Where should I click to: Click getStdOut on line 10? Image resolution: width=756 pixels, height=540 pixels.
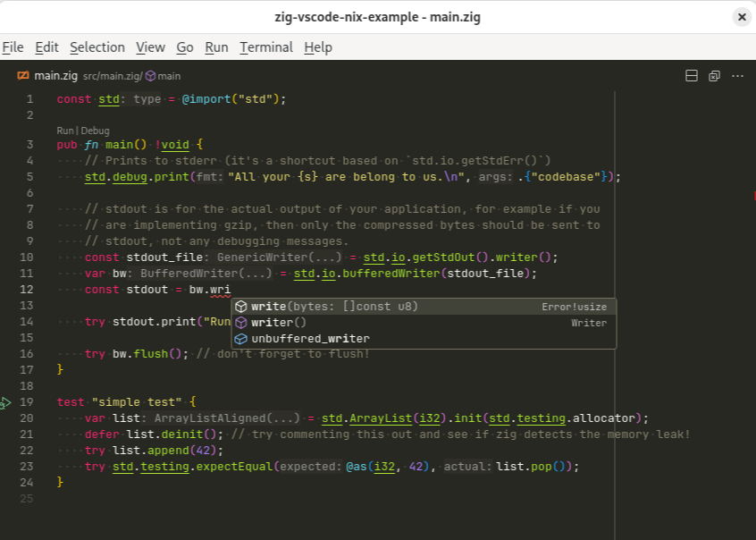pos(443,257)
